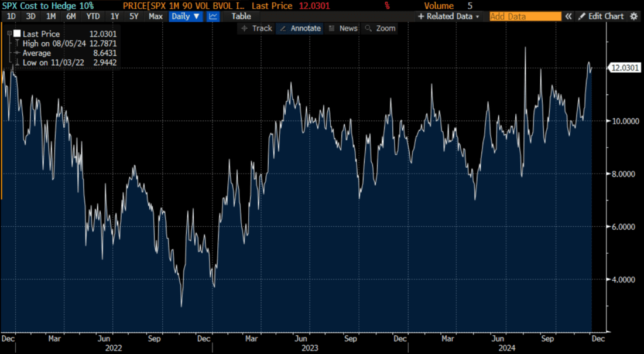Click the Last Price legend label
The image size is (644, 354).
coord(41,34)
